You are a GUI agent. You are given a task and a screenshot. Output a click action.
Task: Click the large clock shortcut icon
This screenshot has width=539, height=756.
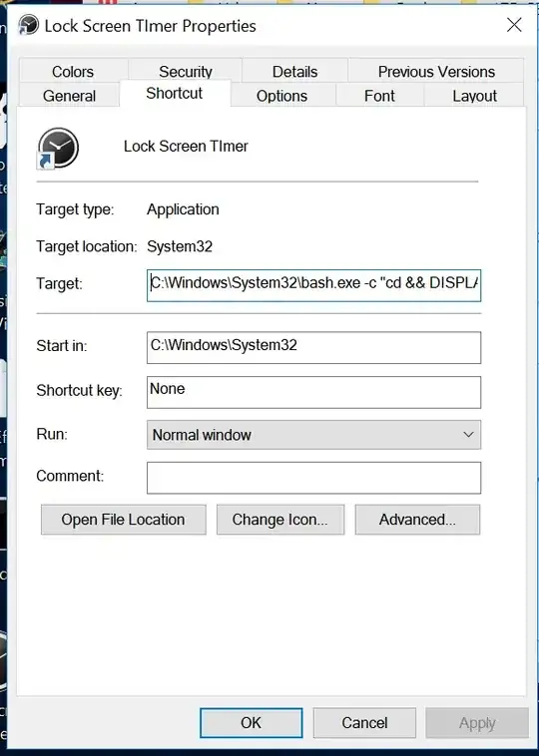(58, 149)
